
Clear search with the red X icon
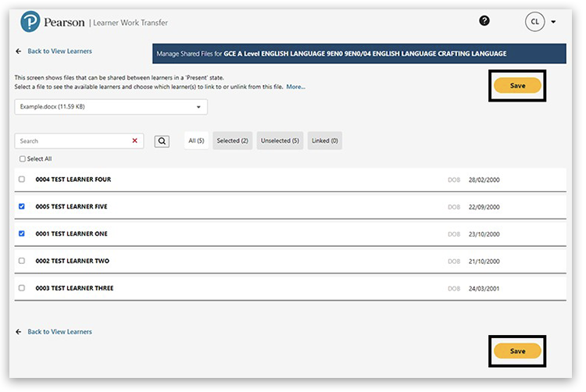[x=134, y=141]
